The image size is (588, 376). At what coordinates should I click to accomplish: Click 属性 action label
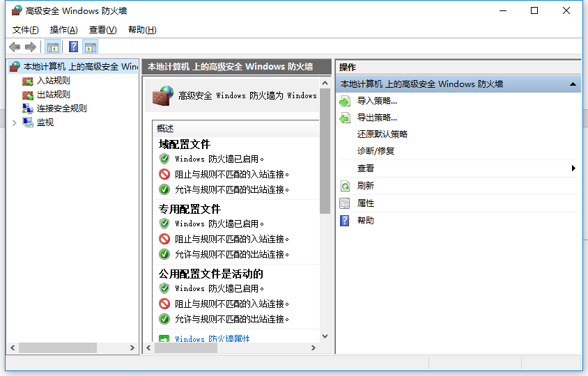365,203
